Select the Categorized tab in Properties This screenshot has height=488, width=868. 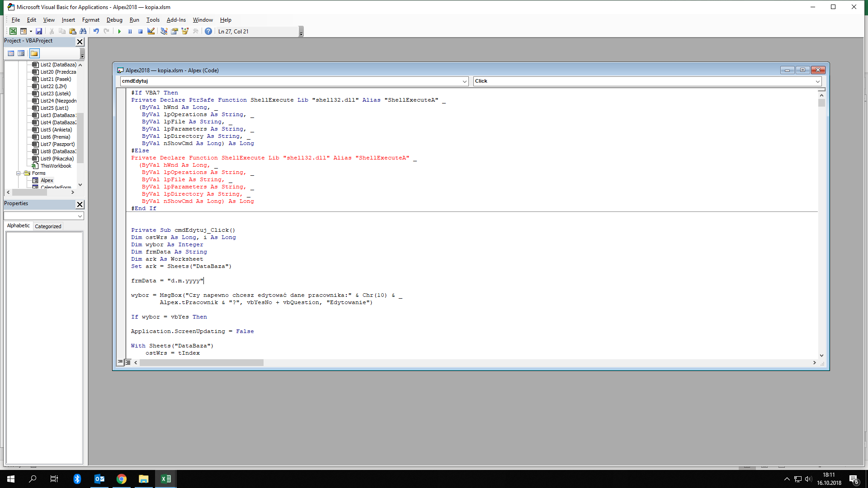point(48,226)
